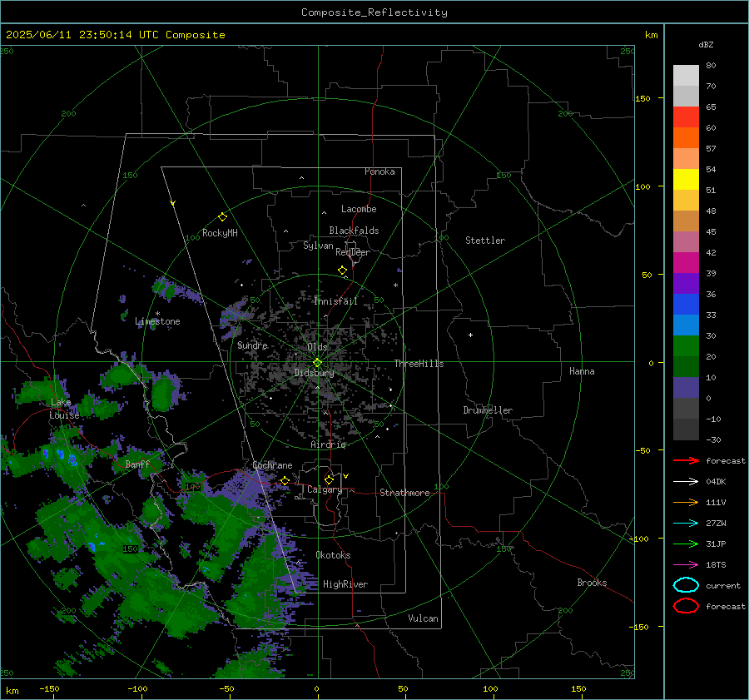The height and width of the screenshot is (700, 749).
Task: Click the red forecast arrow in the legend
Action: [686, 460]
